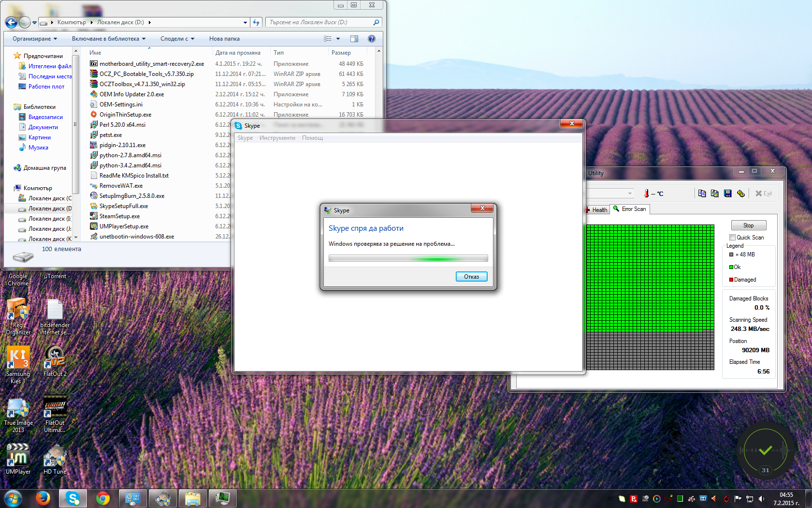Viewport: 812px width, 508px height.
Task: Open Chrome from the taskbar
Action: pos(103,498)
